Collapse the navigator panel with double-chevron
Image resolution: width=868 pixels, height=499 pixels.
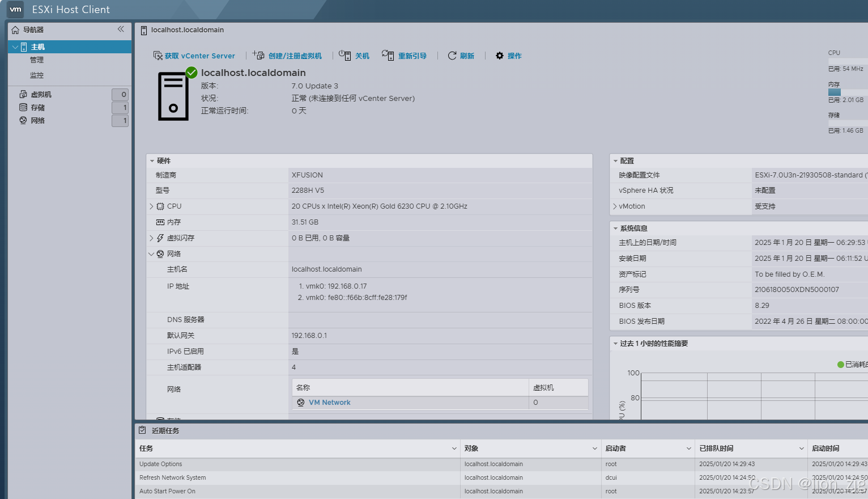121,29
